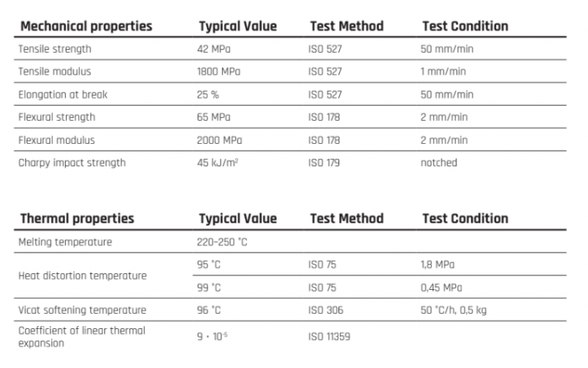
Task: Click the Heat distortion temperature label
Action: tap(72, 275)
